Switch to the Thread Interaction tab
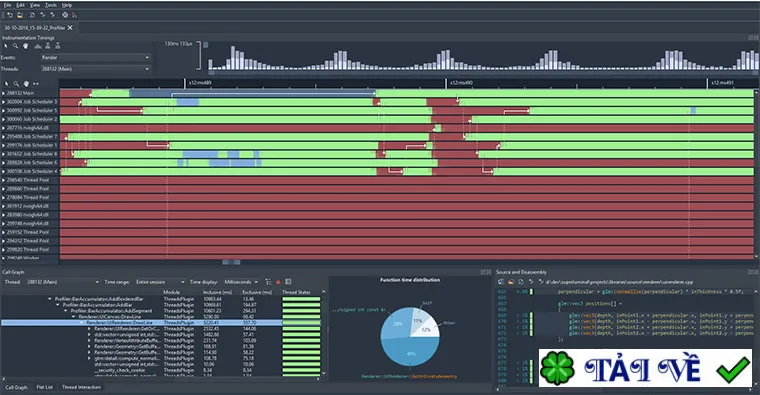 (x=81, y=387)
